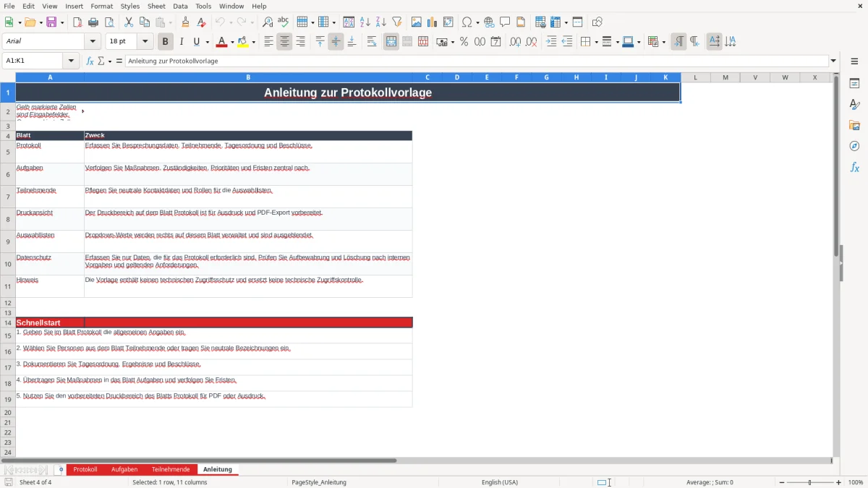This screenshot has height=488, width=868.
Task: Open the underline style dropdown arrow
Action: [x=207, y=42]
